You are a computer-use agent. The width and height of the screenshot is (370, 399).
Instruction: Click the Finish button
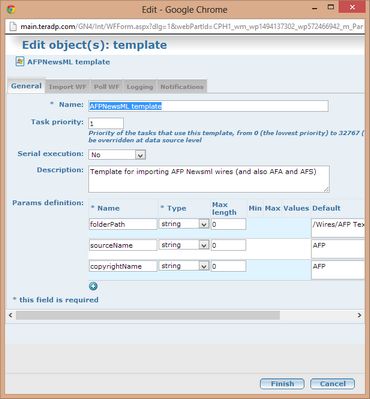point(282,384)
